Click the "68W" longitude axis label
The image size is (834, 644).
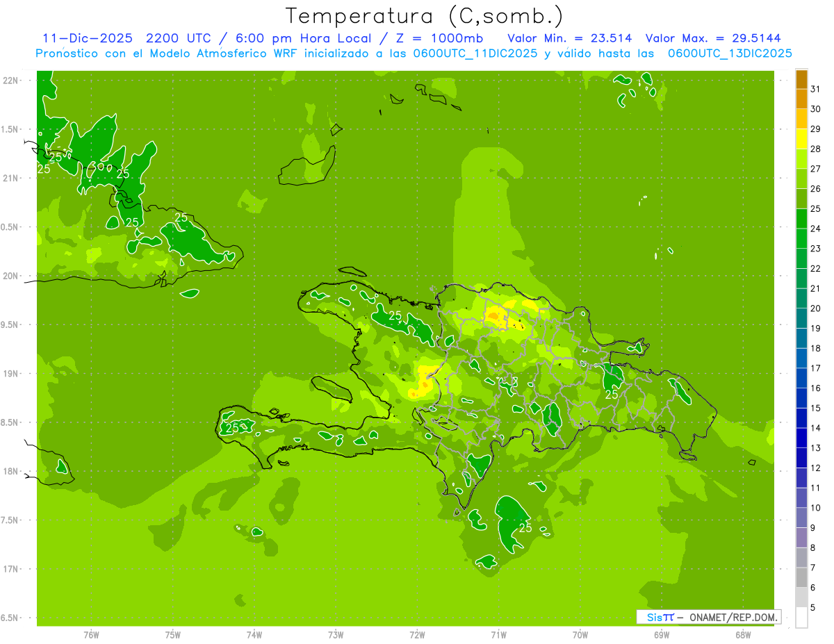[x=743, y=635]
